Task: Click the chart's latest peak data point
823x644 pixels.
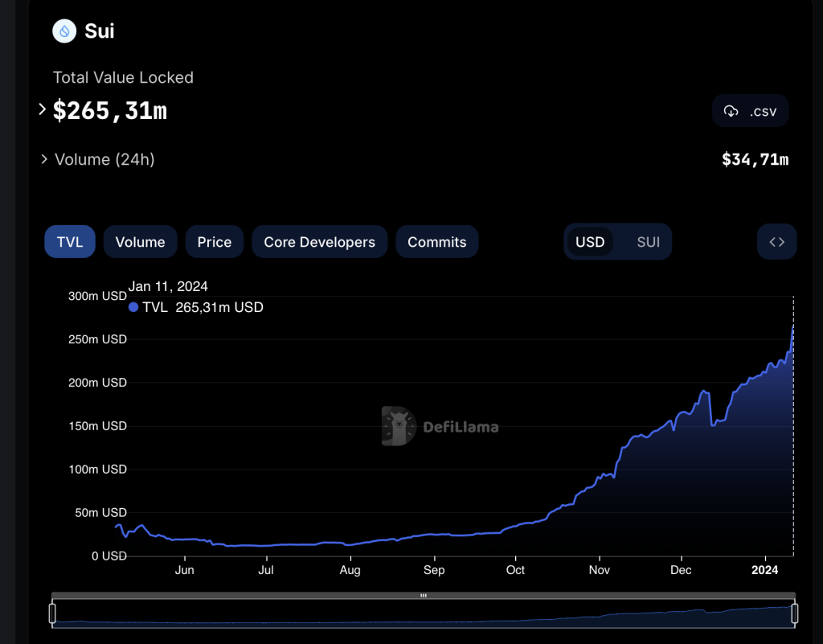Action: [x=793, y=327]
